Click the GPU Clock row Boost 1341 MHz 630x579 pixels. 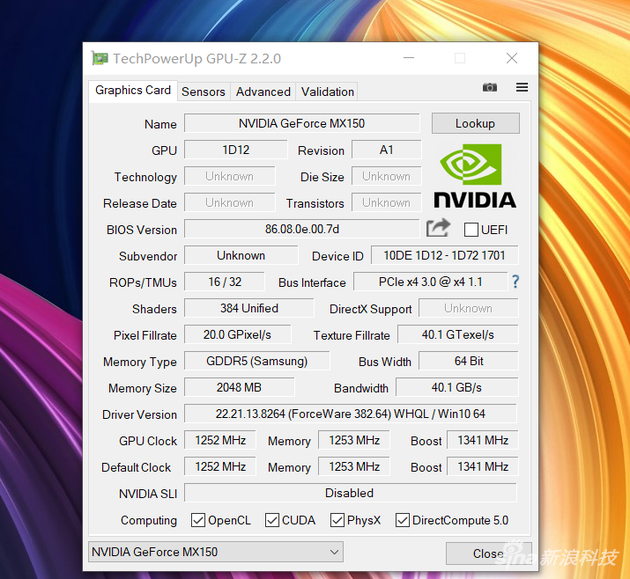483,440
